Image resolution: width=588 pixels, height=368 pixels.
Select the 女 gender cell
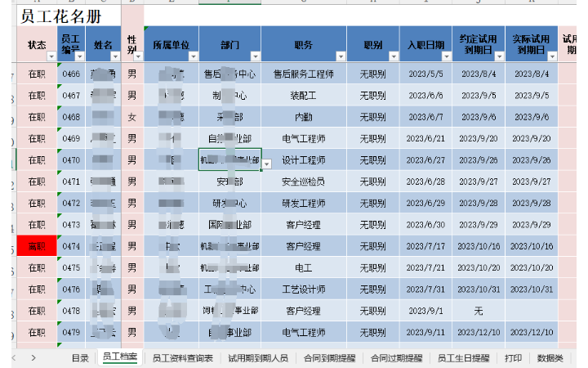[132, 117]
